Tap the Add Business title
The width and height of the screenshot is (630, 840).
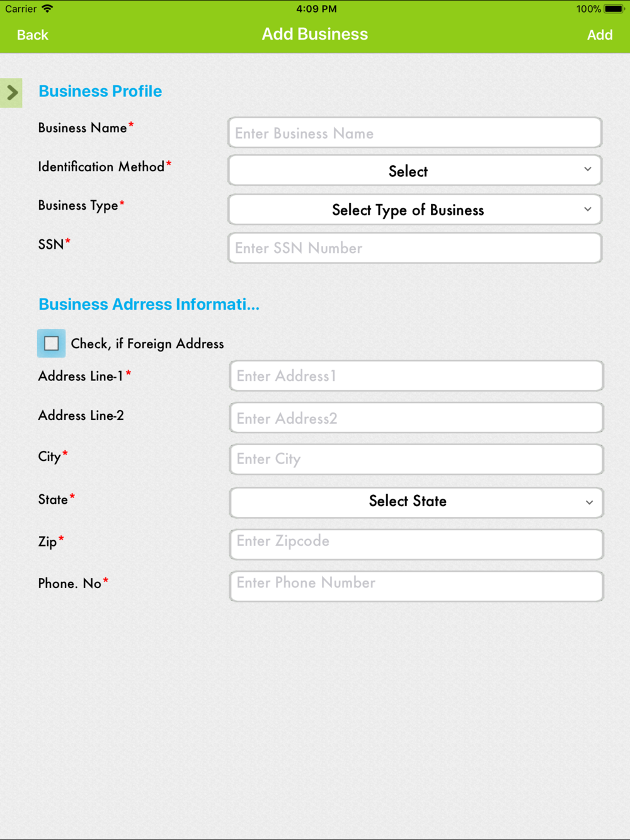click(x=315, y=34)
